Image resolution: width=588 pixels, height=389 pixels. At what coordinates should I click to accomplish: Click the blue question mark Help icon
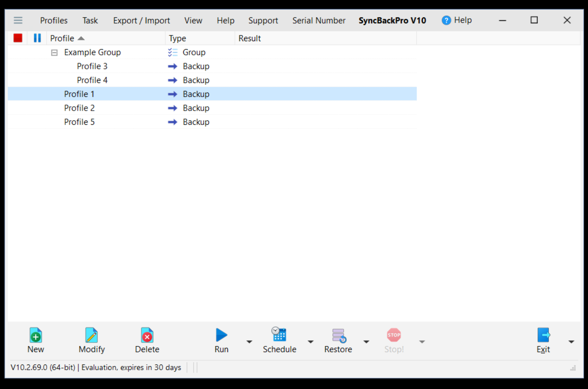tap(446, 20)
